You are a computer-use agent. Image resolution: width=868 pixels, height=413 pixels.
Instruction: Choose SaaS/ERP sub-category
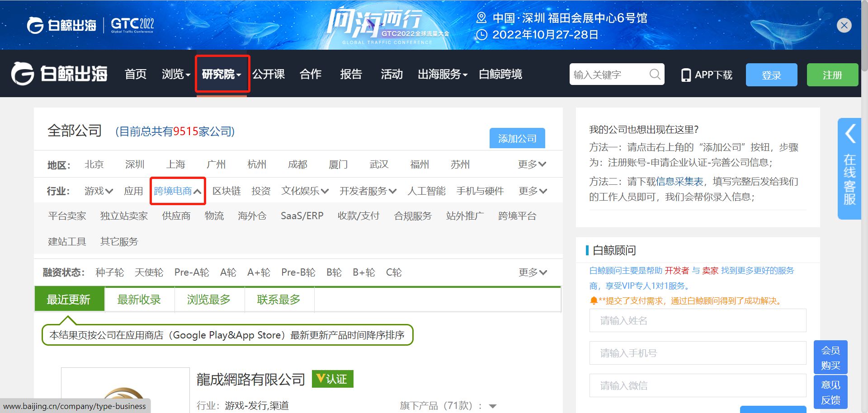pos(302,216)
